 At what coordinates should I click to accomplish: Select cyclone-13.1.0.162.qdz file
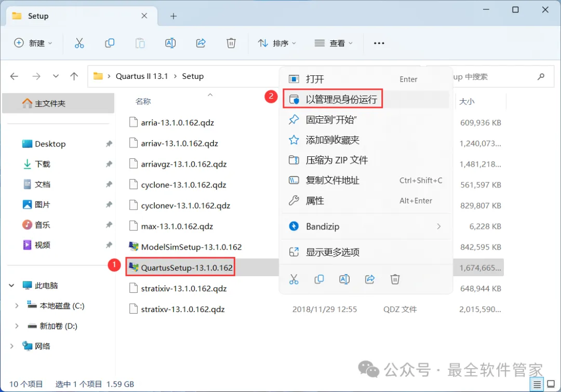tap(178, 185)
